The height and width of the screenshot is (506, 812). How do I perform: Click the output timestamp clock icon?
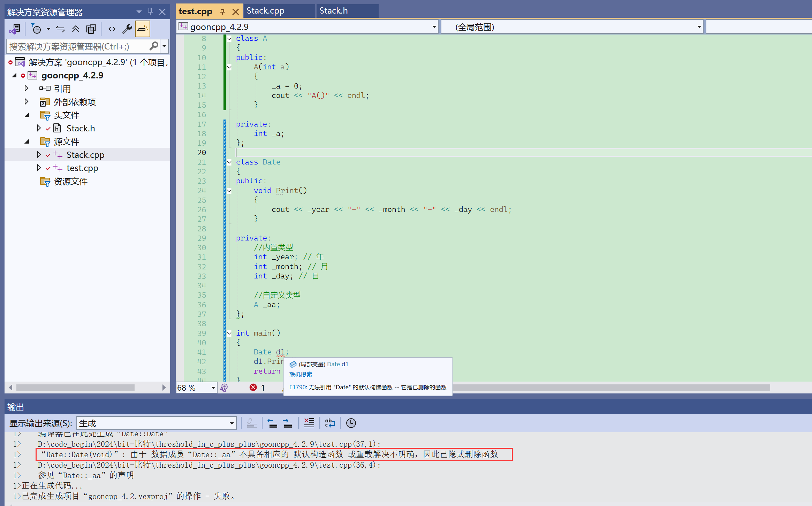[x=351, y=423]
